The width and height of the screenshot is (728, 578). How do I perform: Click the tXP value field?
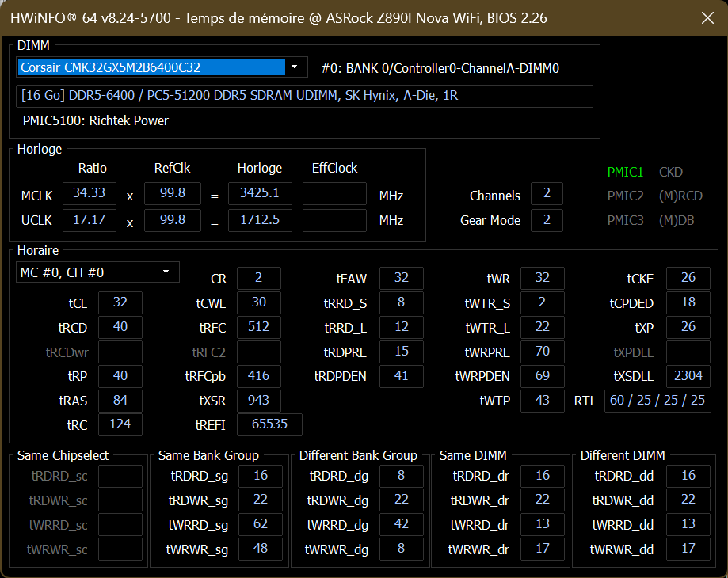(x=688, y=327)
